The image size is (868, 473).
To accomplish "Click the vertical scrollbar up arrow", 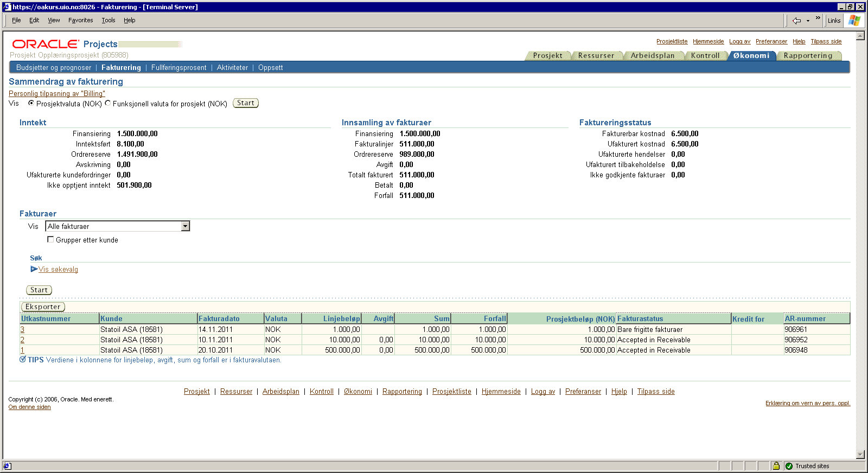I will coord(860,36).
